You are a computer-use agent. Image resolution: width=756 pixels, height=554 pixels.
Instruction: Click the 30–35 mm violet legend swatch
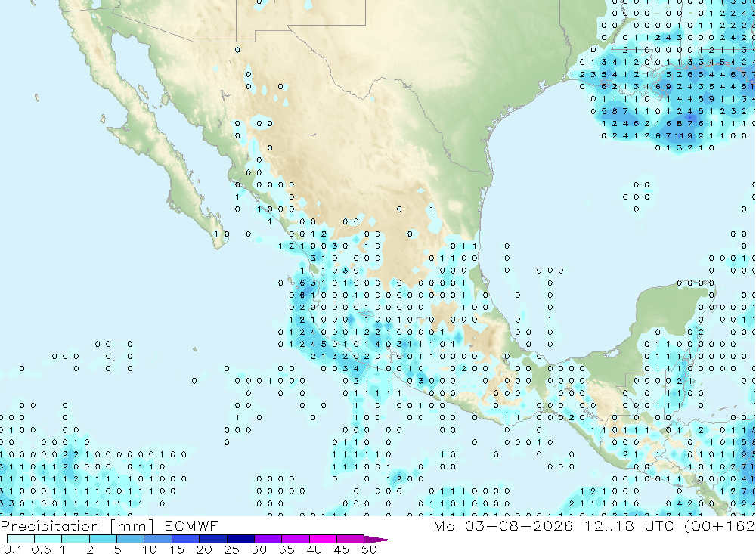click(268, 539)
